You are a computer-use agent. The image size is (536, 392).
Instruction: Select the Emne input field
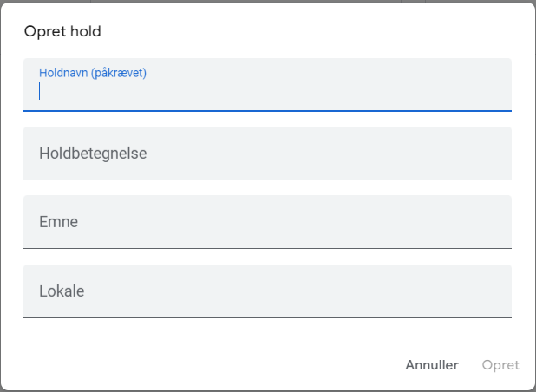tap(267, 222)
